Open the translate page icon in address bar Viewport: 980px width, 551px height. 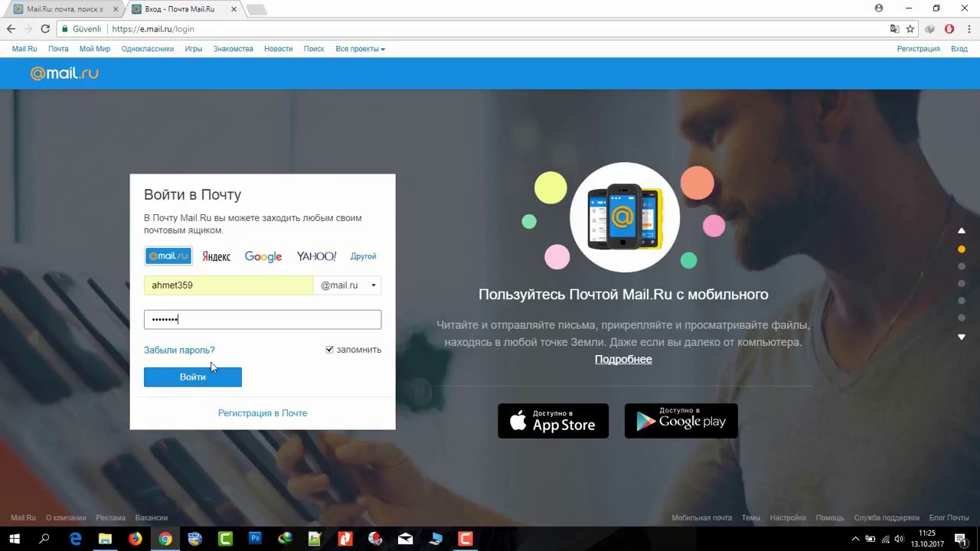[894, 29]
